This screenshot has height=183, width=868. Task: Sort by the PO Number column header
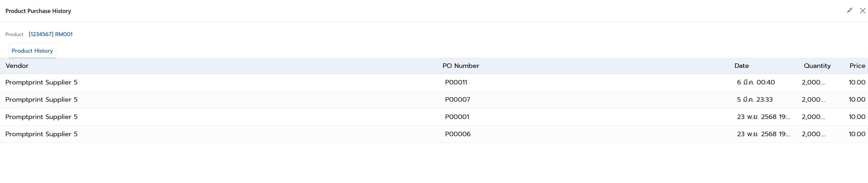tap(461, 66)
